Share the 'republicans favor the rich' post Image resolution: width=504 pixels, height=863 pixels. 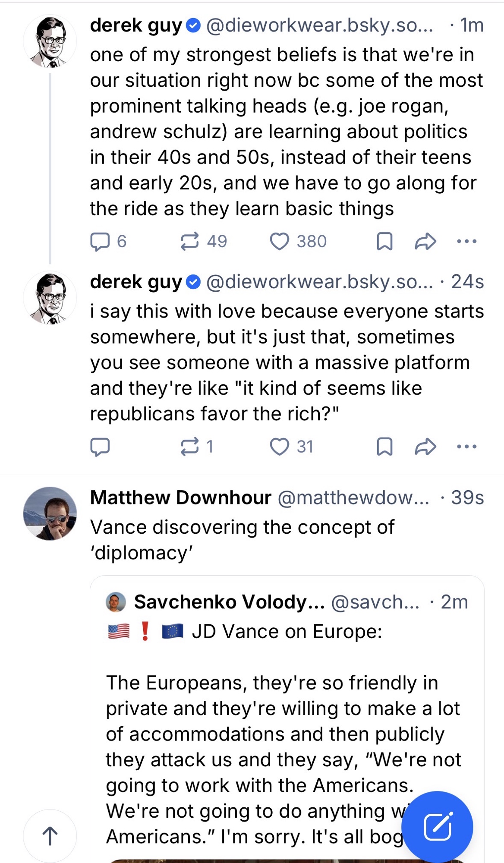tap(425, 447)
